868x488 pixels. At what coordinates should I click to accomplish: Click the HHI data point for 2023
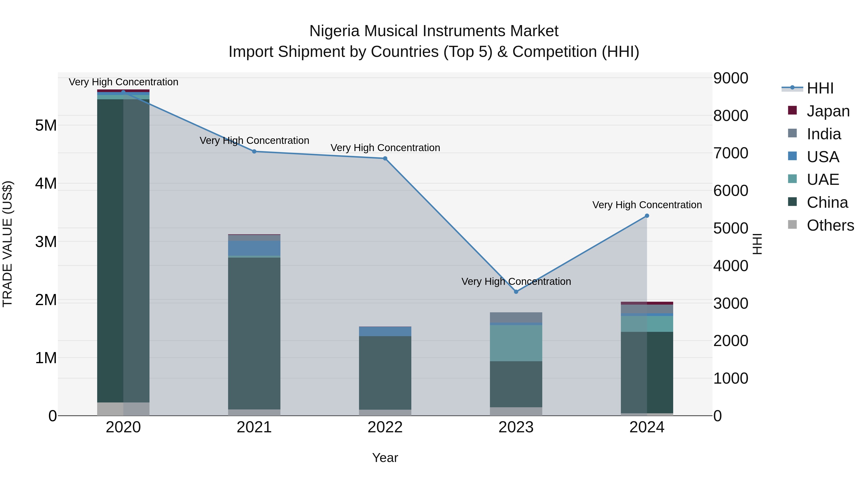pos(516,292)
